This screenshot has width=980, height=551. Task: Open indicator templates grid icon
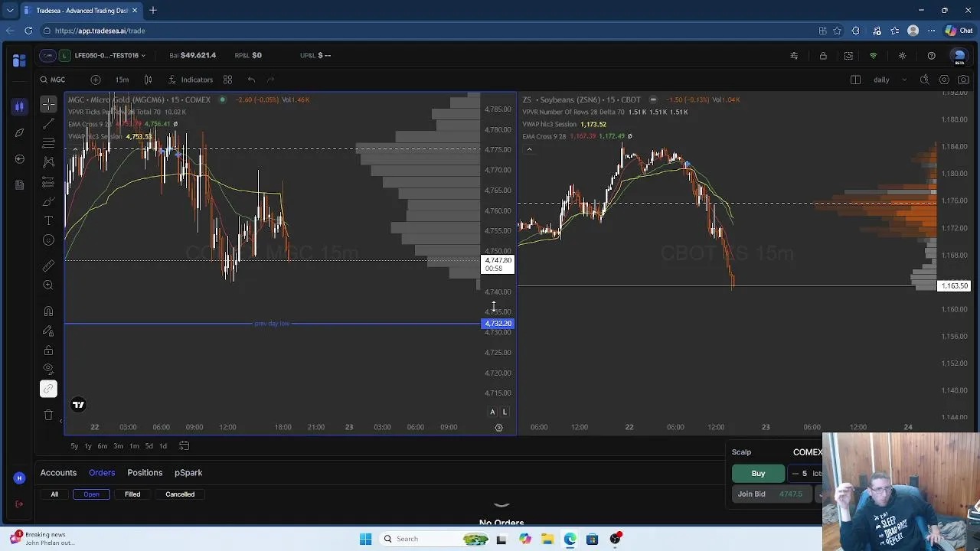tap(227, 80)
